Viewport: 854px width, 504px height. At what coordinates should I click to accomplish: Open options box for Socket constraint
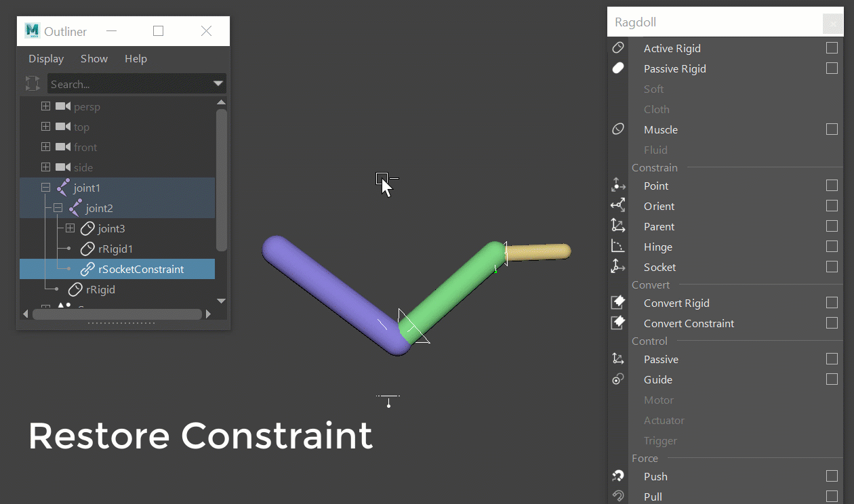(832, 267)
